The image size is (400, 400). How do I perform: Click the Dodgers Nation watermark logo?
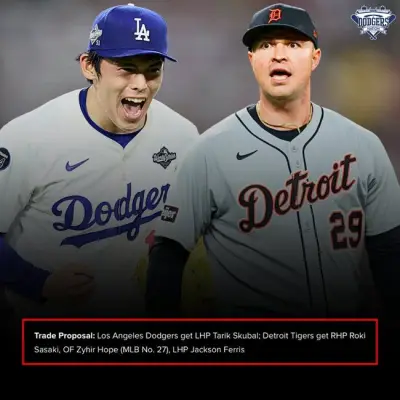pos(373,22)
